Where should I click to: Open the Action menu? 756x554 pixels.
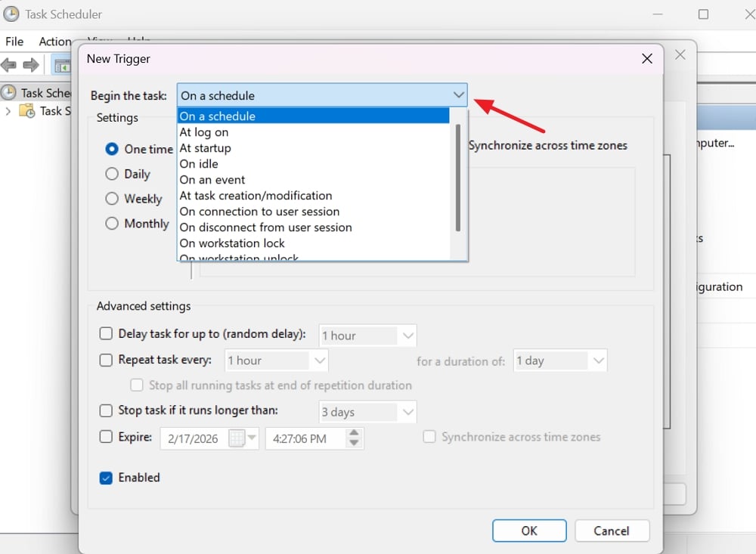click(54, 42)
